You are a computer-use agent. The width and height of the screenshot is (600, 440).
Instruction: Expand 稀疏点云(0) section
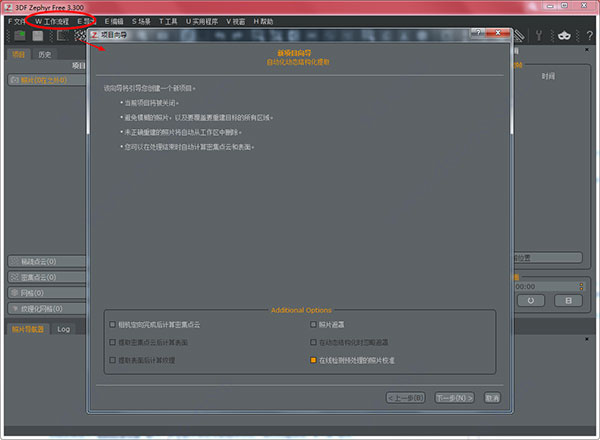[47, 261]
